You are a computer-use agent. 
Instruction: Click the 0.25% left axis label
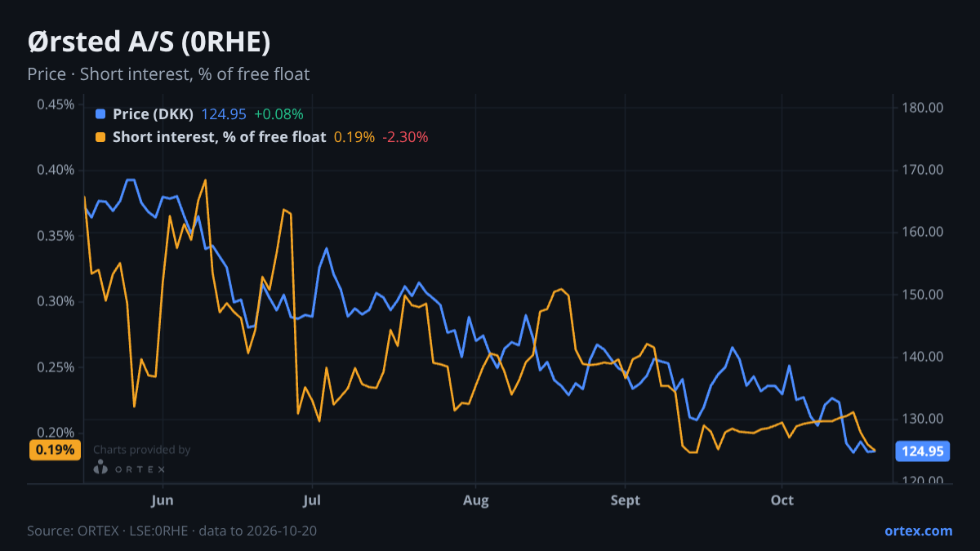click(x=56, y=367)
